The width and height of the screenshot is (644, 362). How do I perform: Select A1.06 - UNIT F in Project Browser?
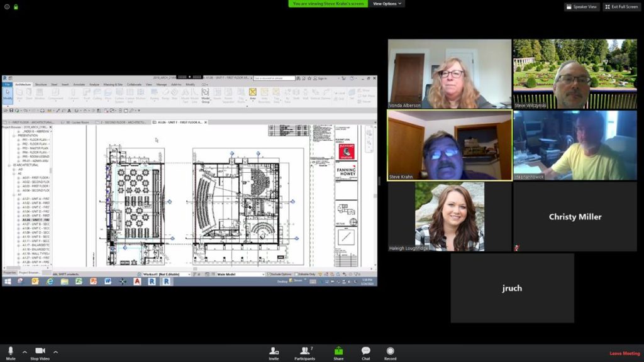(x=35, y=219)
